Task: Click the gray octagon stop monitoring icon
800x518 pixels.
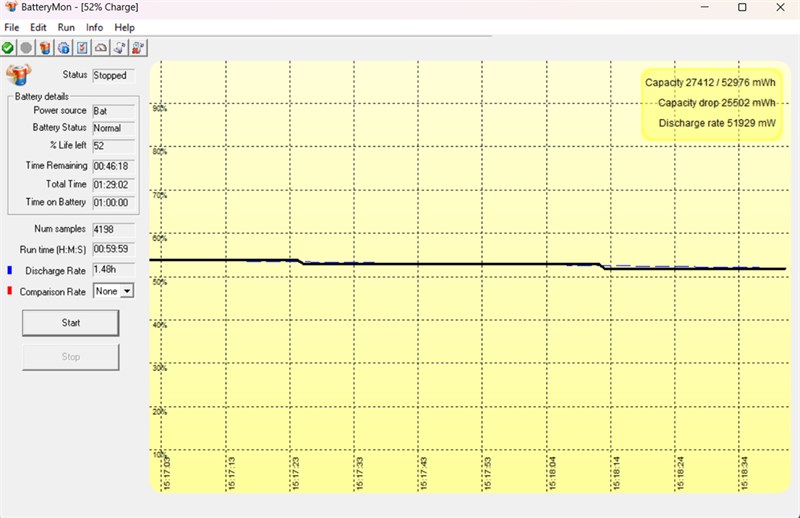Action: pos(26,48)
